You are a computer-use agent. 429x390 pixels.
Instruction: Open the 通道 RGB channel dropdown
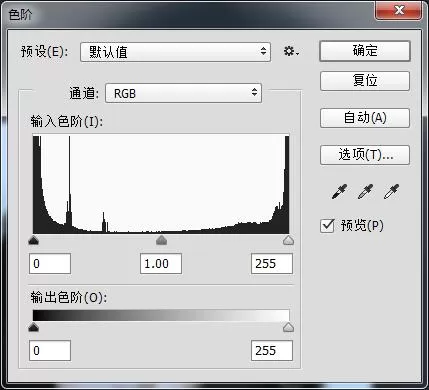pos(183,93)
